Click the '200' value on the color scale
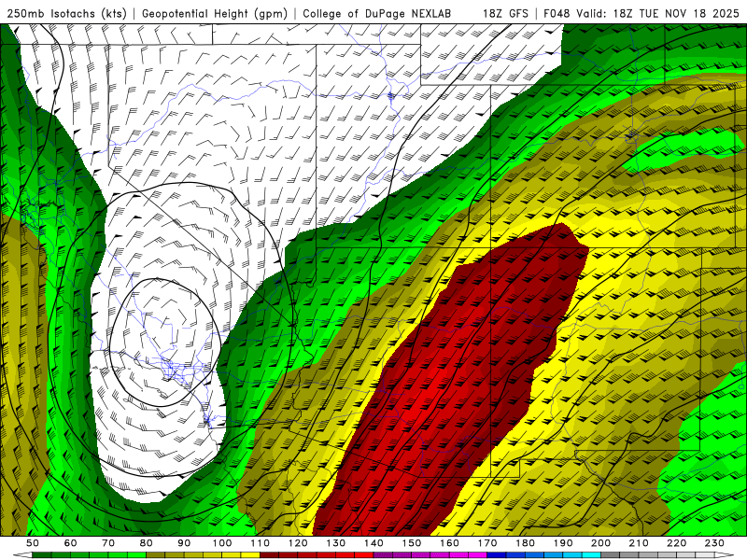Image resolution: width=747 pixels, height=560 pixels. tap(600, 543)
